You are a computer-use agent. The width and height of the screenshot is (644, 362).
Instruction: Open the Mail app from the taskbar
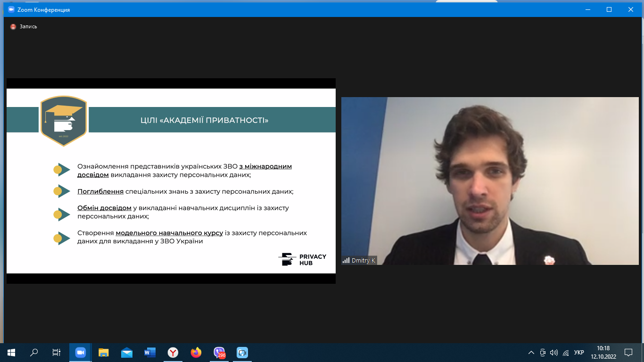126,352
